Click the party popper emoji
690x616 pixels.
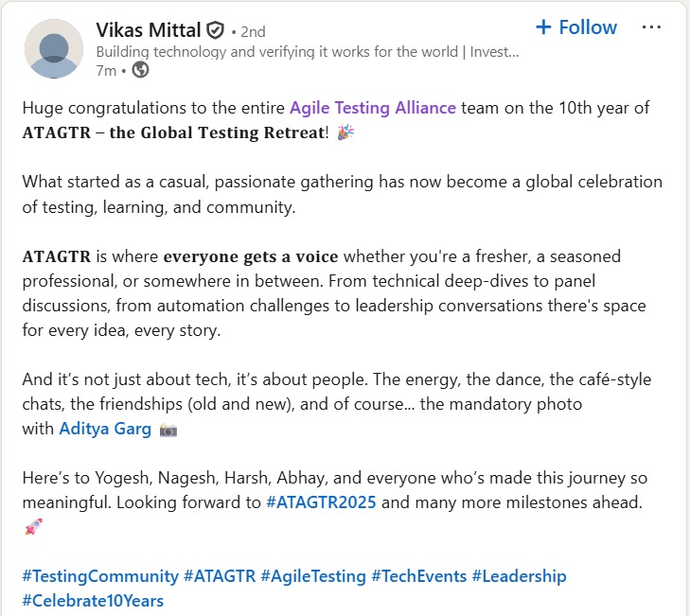(x=346, y=132)
